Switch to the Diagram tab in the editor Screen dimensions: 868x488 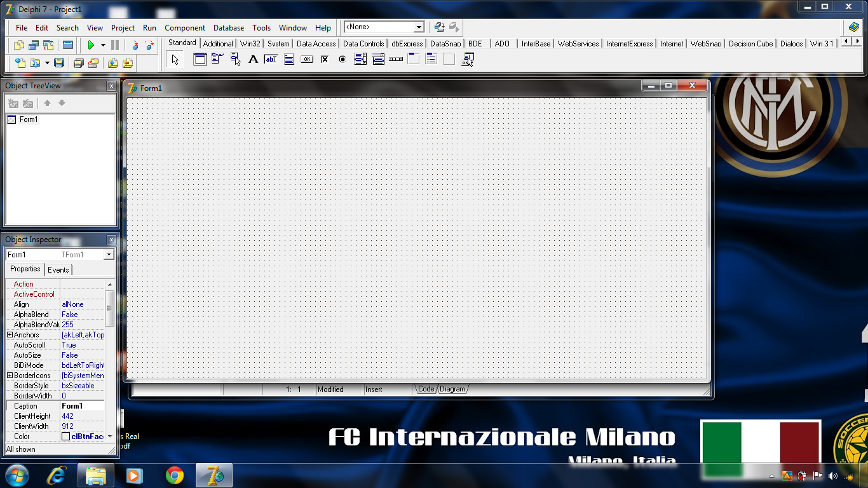tap(452, 389)
